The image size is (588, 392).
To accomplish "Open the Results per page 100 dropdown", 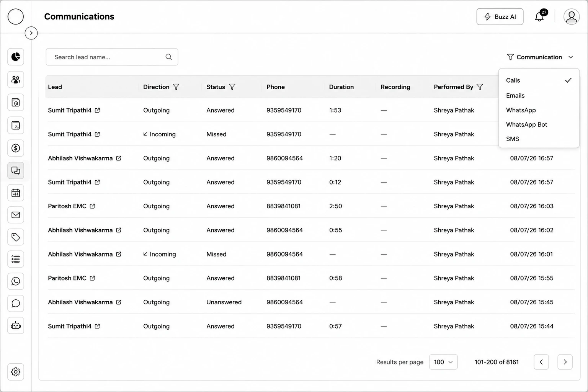I will [443, 362].
